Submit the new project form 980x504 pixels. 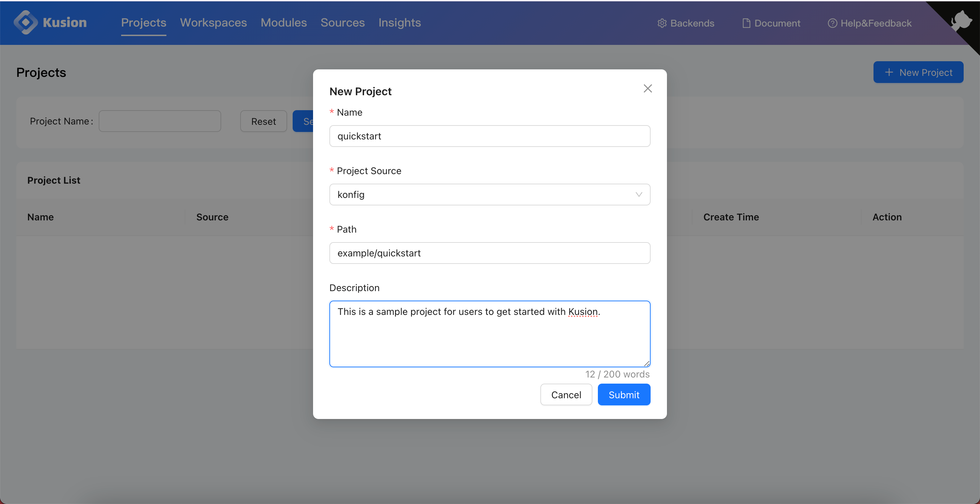[x=623, y=394]
